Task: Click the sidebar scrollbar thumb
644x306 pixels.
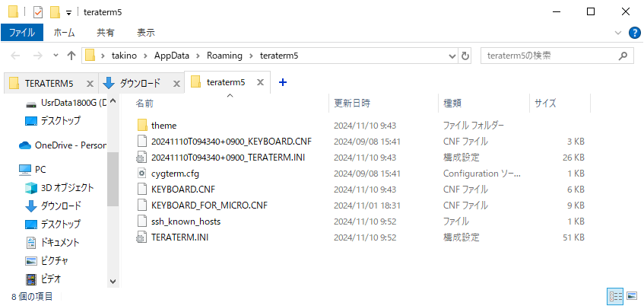Action: point(113,179)
